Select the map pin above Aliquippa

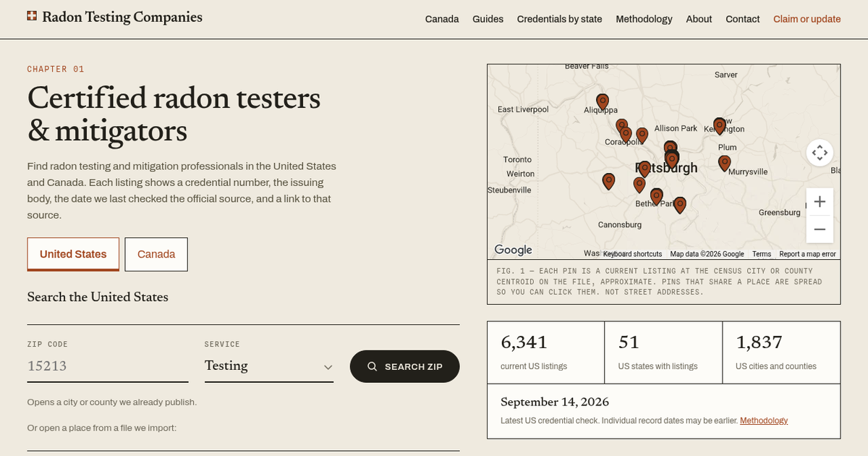pos(603,101)
